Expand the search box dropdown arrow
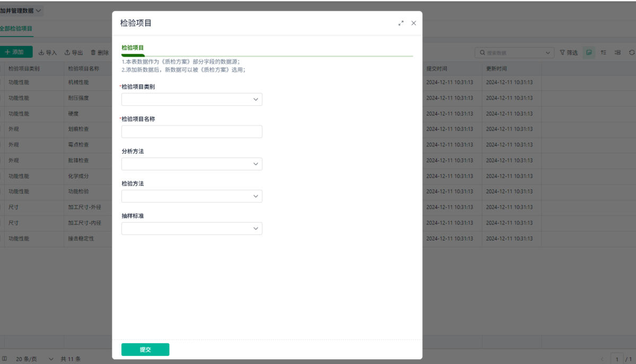This screenshot has height=364, width=636. (548, 53)
